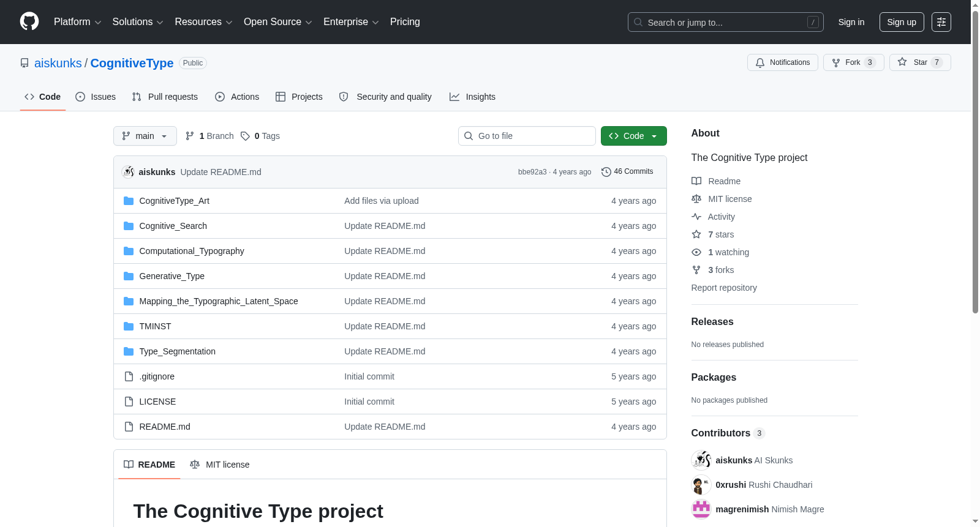Screen dimensions: 980x527
Task: Click the star icon on Star button
Action: 902,62
